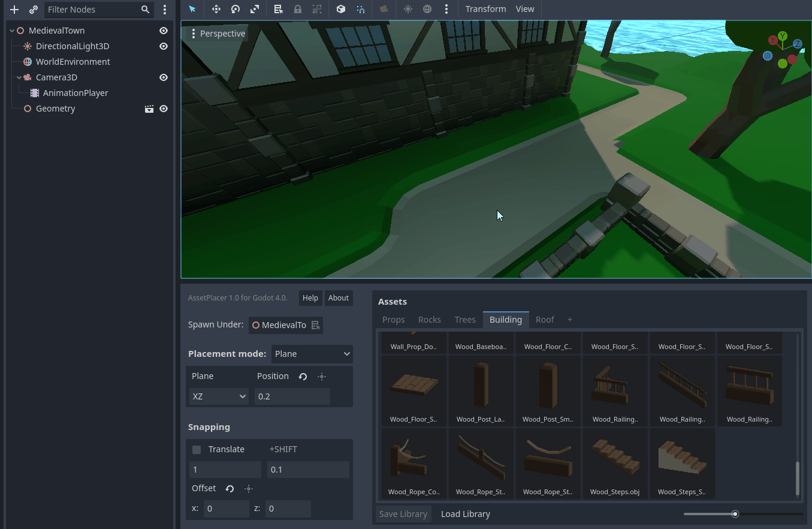Open the View menu
This screenshot has height=529, width=812.
pos(525,9)
